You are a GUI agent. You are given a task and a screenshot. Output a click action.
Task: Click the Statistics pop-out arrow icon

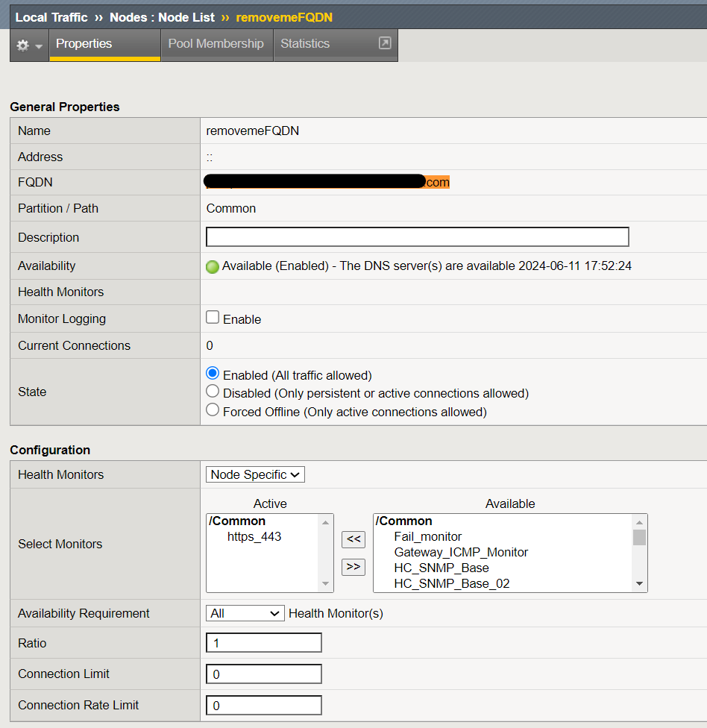click(384, 43)
